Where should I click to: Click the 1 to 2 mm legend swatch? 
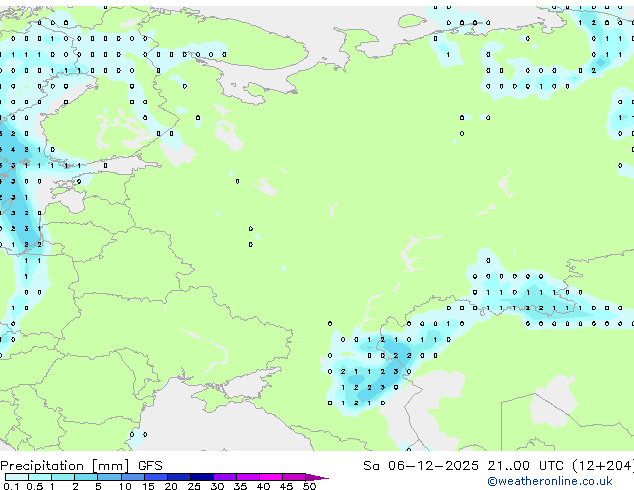pyautogui.click(x=63, y=477)
